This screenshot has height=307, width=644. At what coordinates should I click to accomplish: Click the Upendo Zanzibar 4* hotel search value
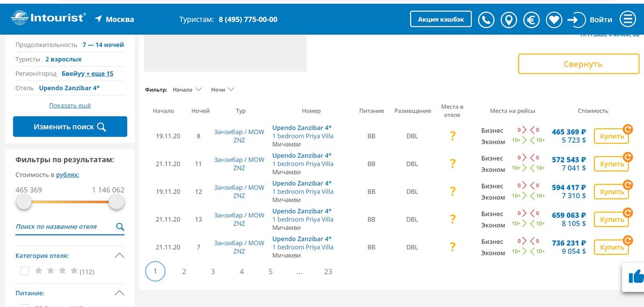pyautogui.click(x=69, y=88)
